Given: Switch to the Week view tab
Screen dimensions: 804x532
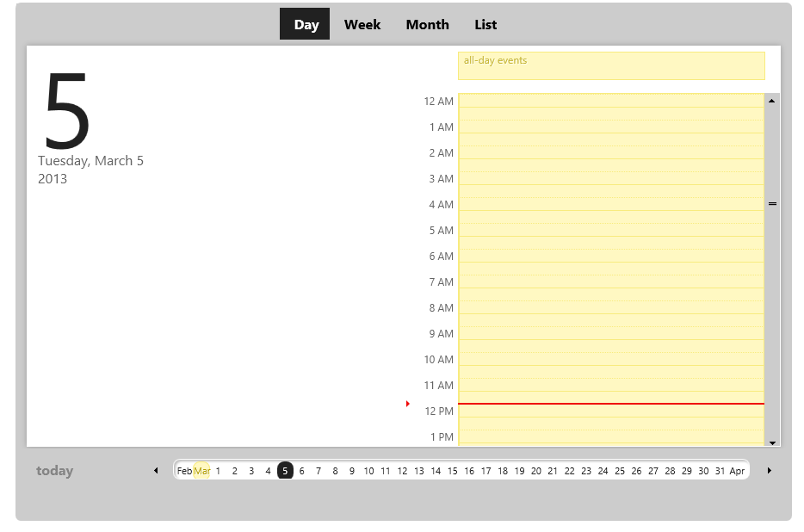Looking at the screenshot, I should coord(362,24).
